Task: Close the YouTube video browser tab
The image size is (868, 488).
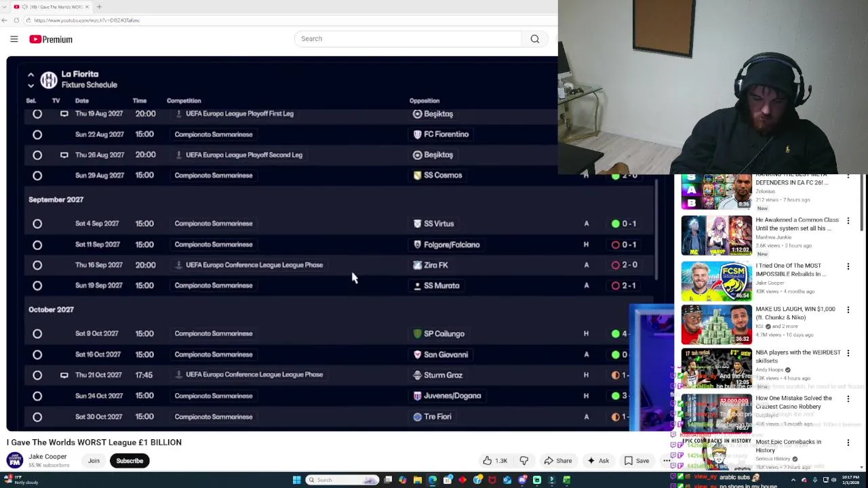Action: [87, 7]
